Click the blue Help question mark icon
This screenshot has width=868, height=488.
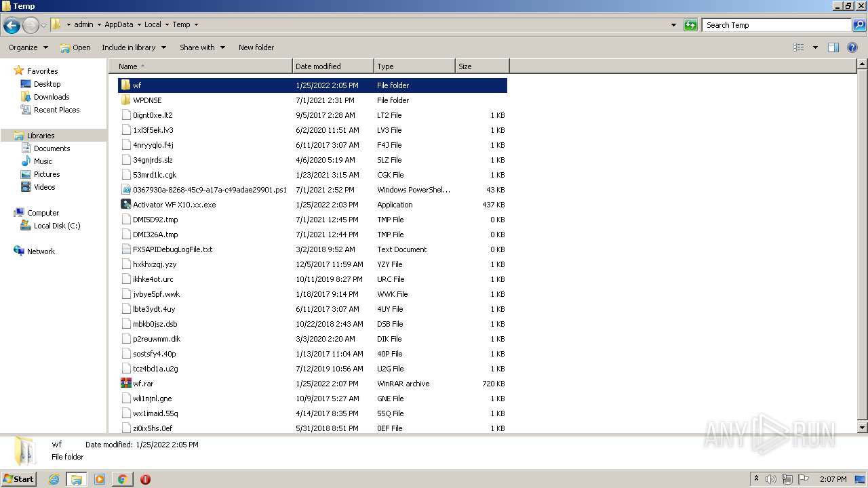(852, 47)
